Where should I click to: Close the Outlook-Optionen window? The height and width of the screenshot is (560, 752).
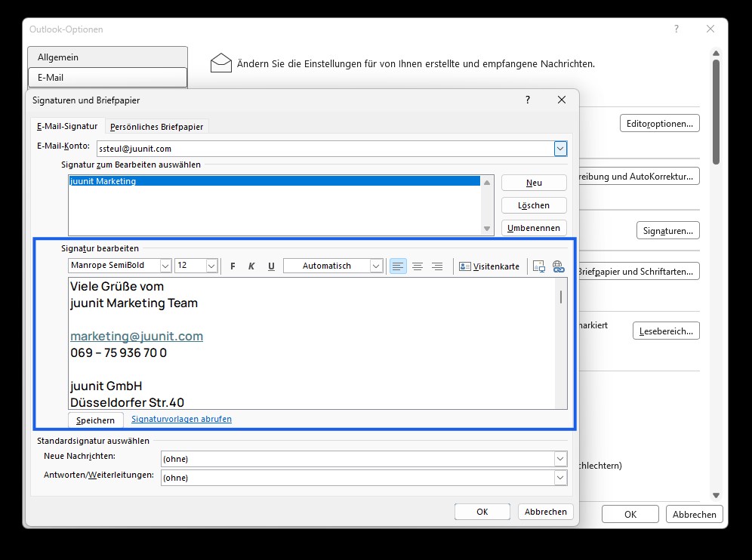click(x=710, y=29)
